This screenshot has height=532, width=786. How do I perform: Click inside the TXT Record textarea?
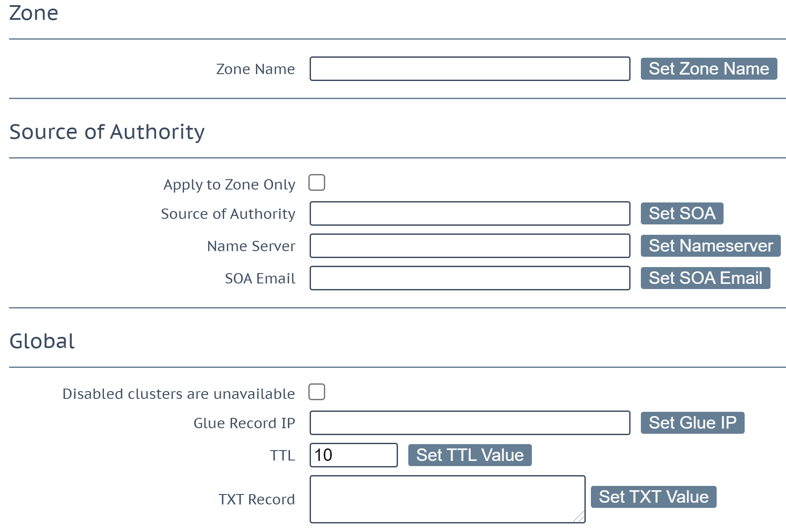pos(447,499)
